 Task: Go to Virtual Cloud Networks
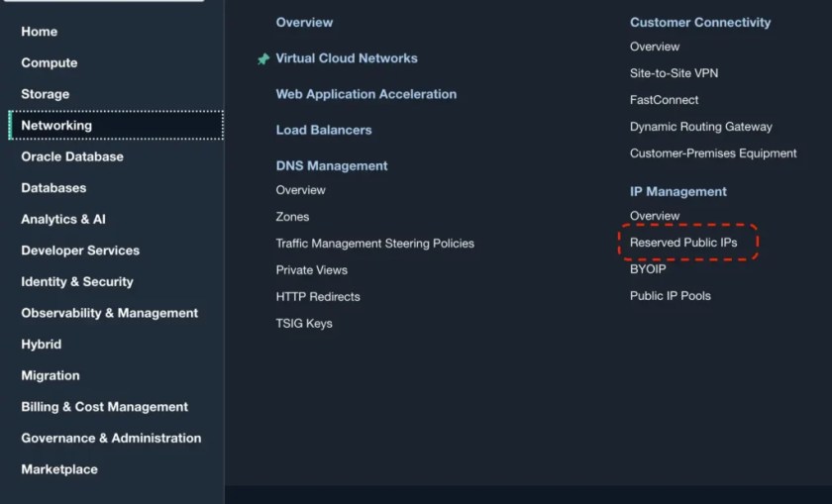click(x=347, y=58)
